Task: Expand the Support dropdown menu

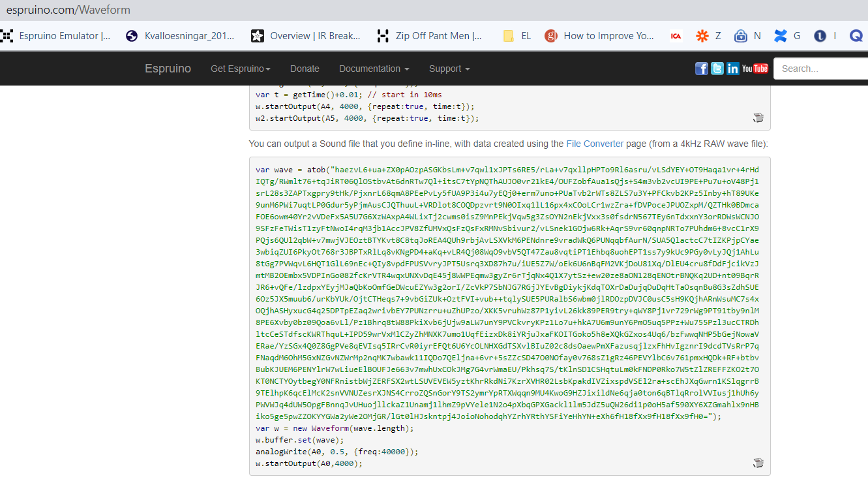Action: coord(449,69)
